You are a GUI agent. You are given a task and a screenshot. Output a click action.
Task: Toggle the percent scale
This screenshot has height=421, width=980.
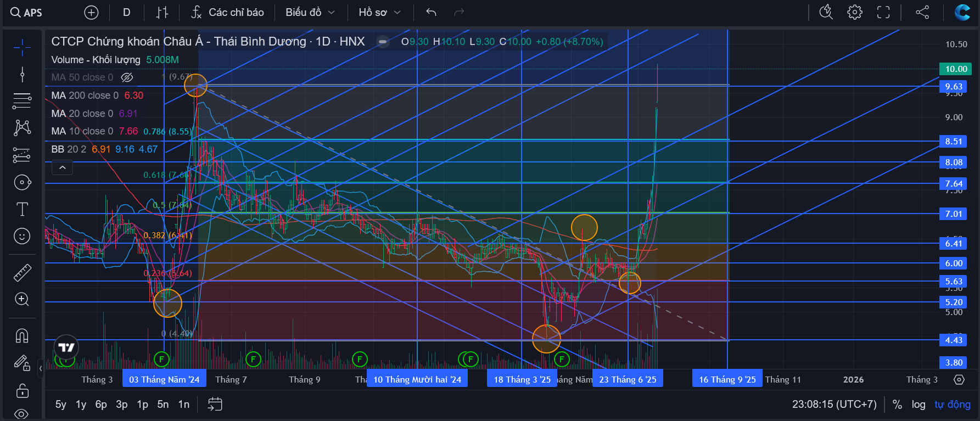(x=897, y=405)
